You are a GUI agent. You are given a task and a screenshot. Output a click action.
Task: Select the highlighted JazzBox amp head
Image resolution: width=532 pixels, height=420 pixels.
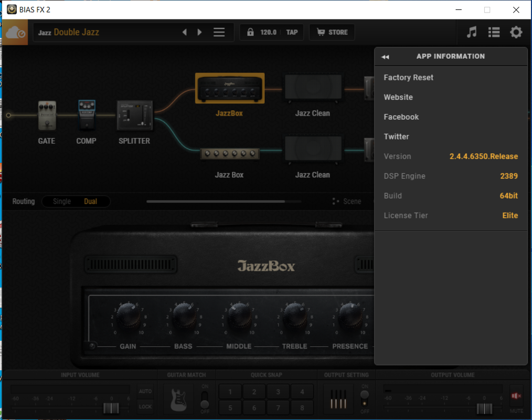coord(230,88)
